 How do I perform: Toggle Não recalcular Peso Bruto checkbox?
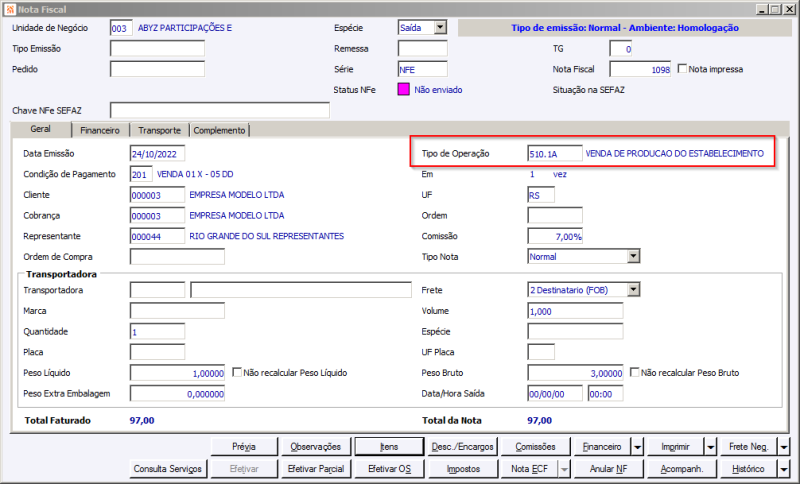[635, 372]
